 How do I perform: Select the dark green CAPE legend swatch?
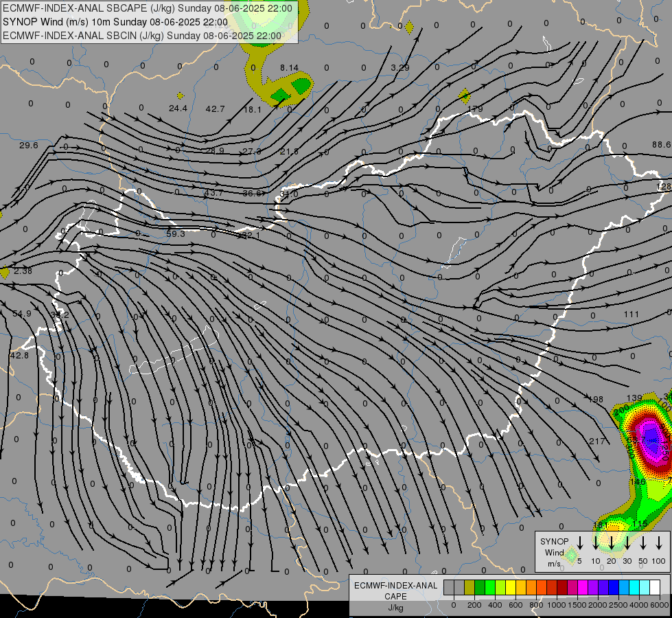click(x=480, y=587)
